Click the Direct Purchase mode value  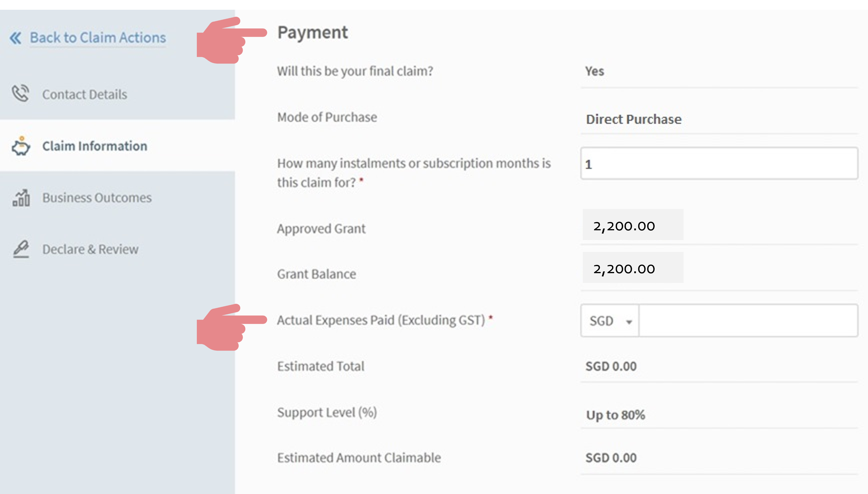(634, 119)
